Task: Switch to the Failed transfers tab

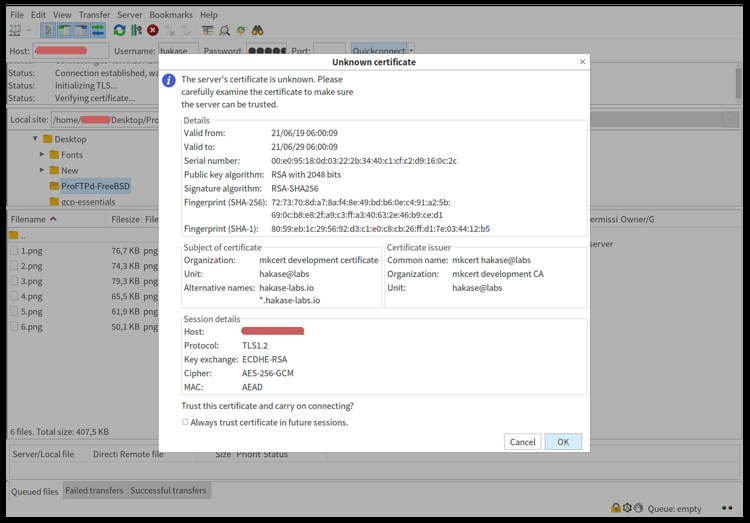Action: coord(93,490)
